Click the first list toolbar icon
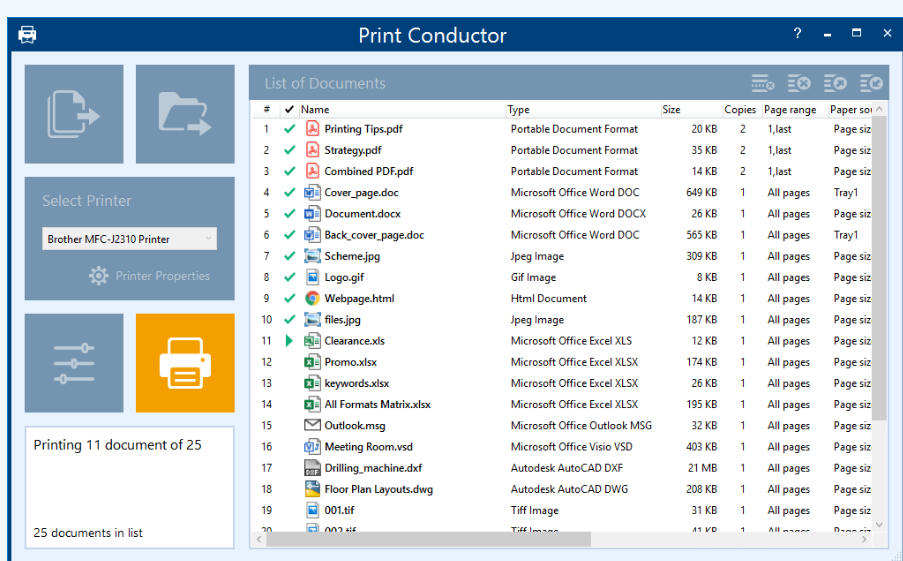Screen dimensions: 903x561 763,84
